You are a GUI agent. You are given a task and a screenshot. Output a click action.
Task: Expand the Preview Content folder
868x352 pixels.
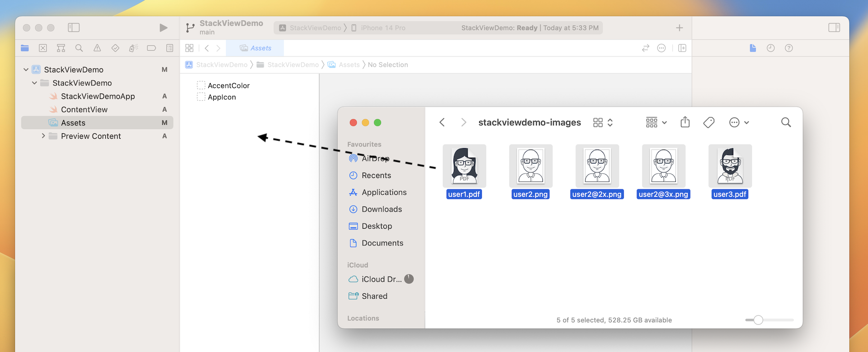coord(43,136)
